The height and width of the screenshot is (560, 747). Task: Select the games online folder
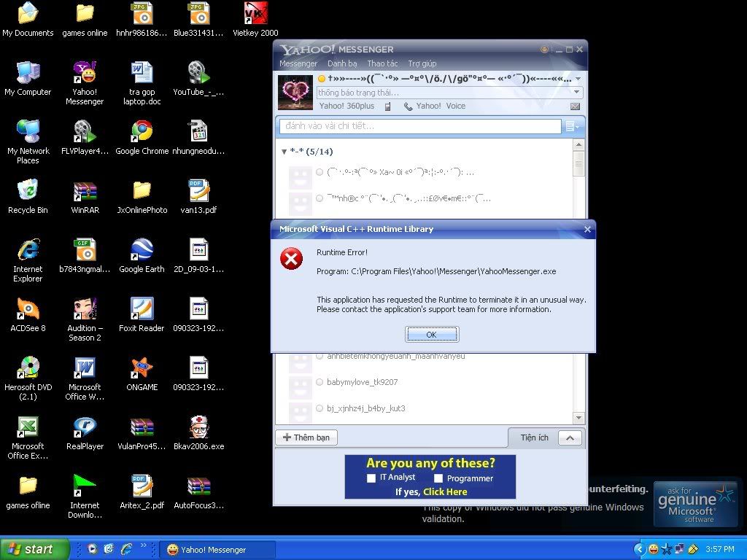coord(85,20)
